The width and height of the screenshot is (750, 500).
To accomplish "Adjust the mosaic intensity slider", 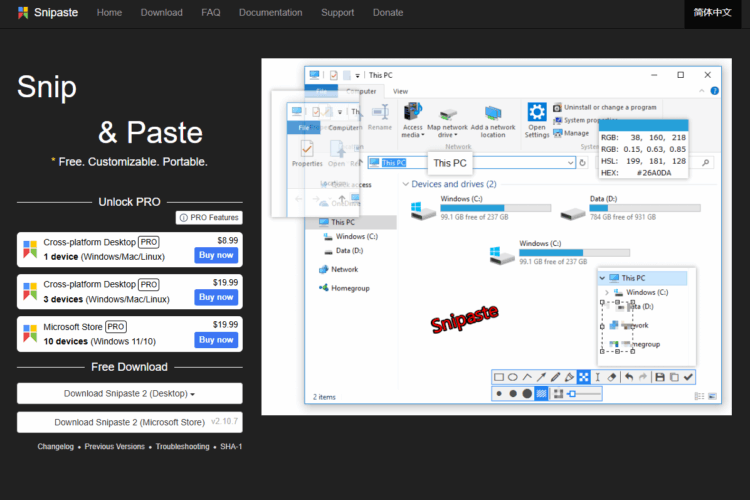I will tap(584, 394).
